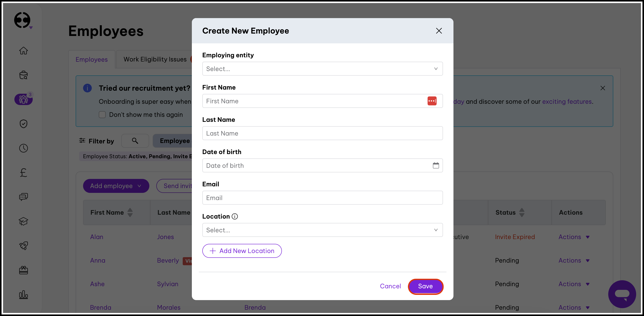
Task: Click the graduation cap training icon
Action: click(x=24, y=221)
